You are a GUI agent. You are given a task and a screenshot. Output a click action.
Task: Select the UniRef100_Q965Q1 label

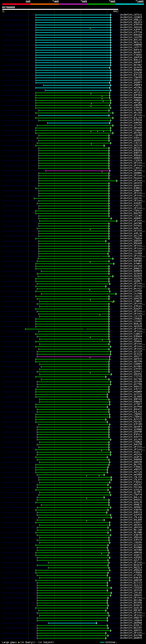coord(131,259)
